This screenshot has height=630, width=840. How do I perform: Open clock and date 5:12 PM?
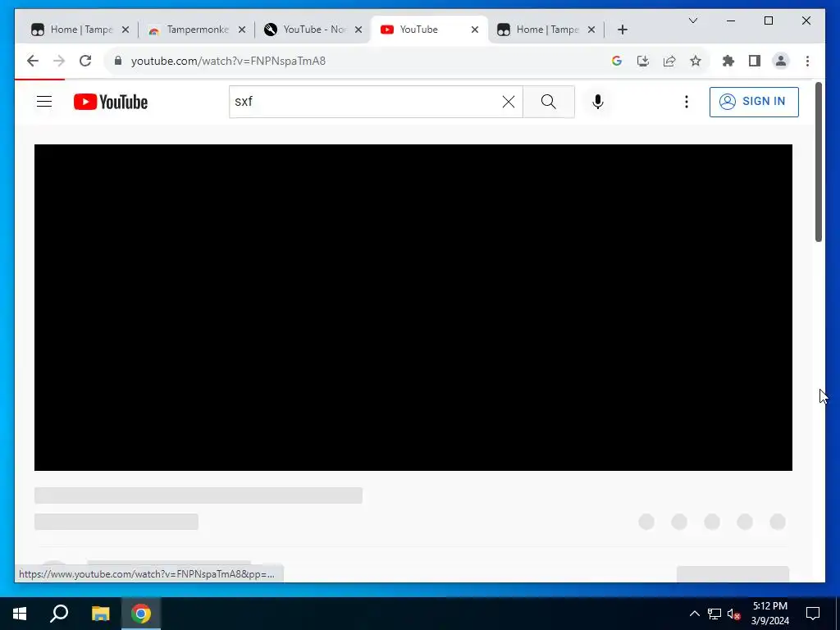[x=769, y=614]
